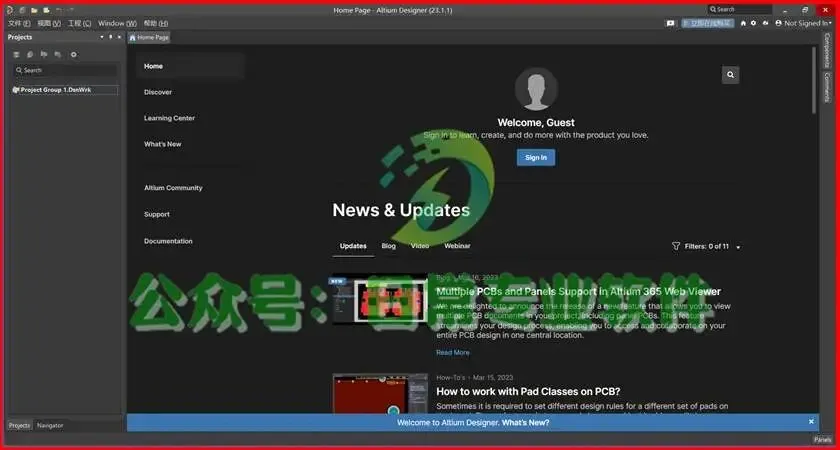Open the Window (W) menu
Screen dimensions: 840x450
pos(118,24)
